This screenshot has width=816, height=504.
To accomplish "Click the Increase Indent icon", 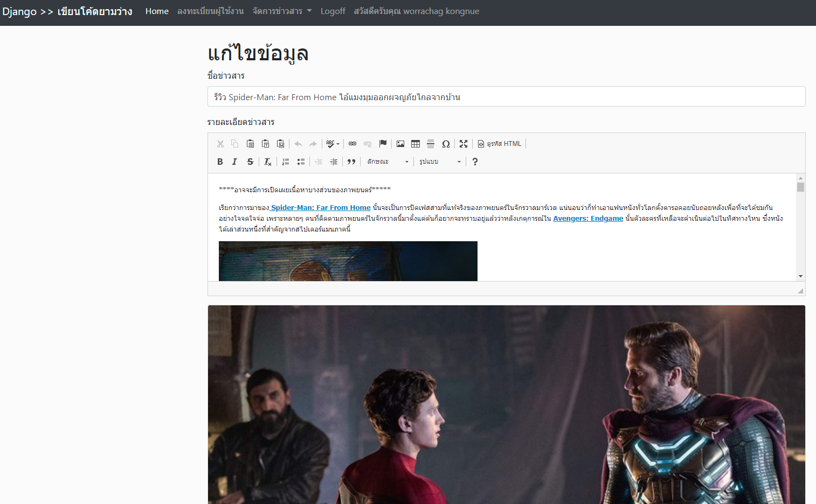I will (x=334, y=162).
